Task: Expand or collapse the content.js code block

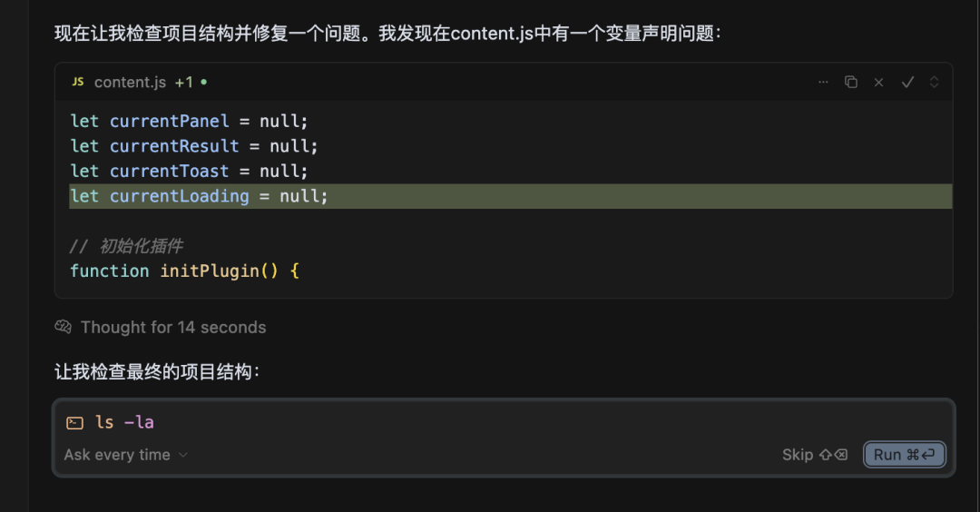Action: click(x=935, y=82)
